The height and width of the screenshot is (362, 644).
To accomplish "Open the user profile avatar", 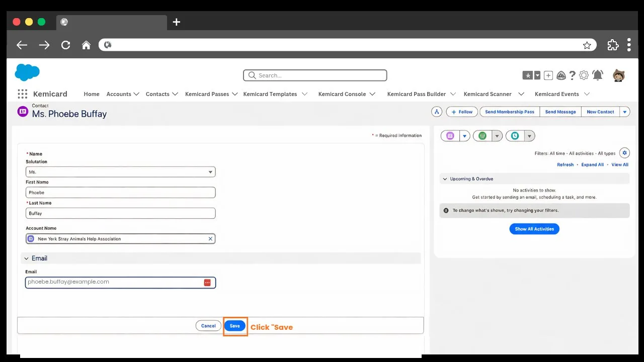I will point(619,75).
